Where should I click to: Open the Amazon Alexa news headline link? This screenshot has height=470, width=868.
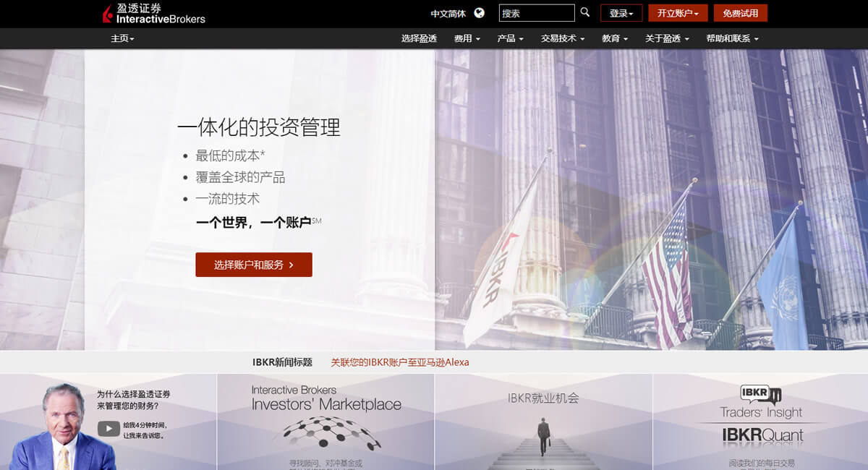point(399,362)
